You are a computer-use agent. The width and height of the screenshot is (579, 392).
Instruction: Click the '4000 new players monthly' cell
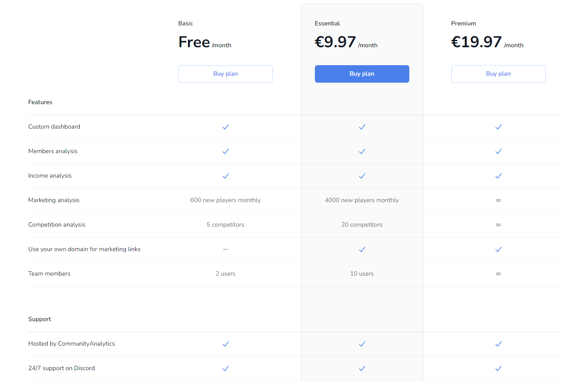click(x=362, y=200)
